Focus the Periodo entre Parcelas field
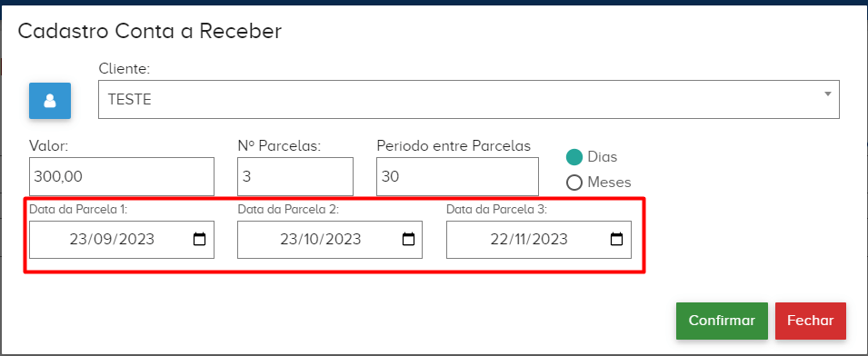Image resolution: width=868 pixels, height=356 pixels. [457, 176]
